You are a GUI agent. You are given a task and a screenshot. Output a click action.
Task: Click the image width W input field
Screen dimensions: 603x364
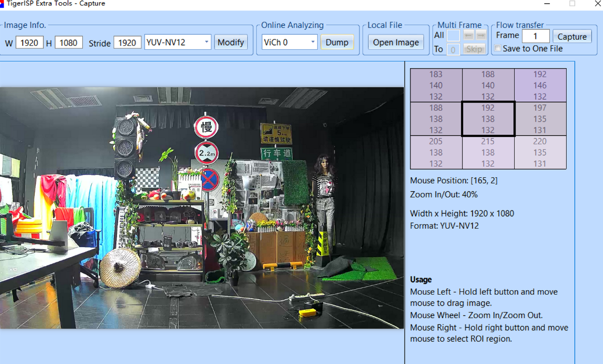click(29, 42)
